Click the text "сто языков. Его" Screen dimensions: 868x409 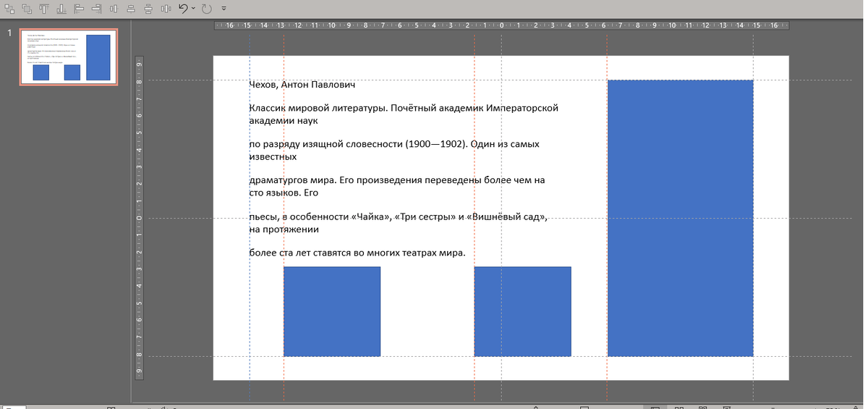tap(284, 193)
